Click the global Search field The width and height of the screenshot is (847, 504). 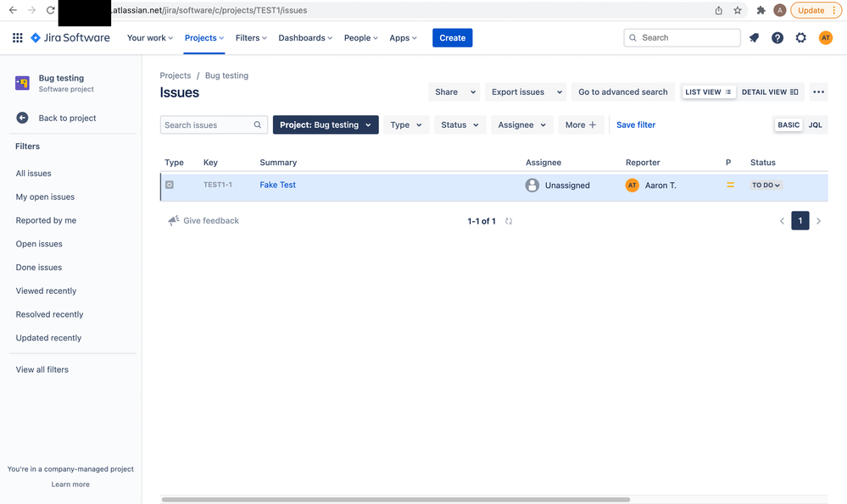coord(682,38)
